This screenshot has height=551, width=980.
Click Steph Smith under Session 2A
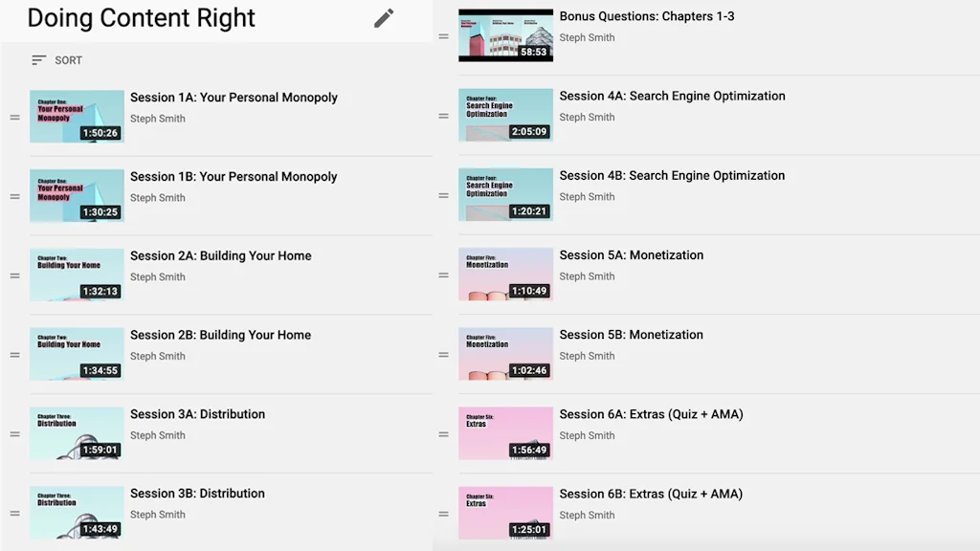[158, 276]
